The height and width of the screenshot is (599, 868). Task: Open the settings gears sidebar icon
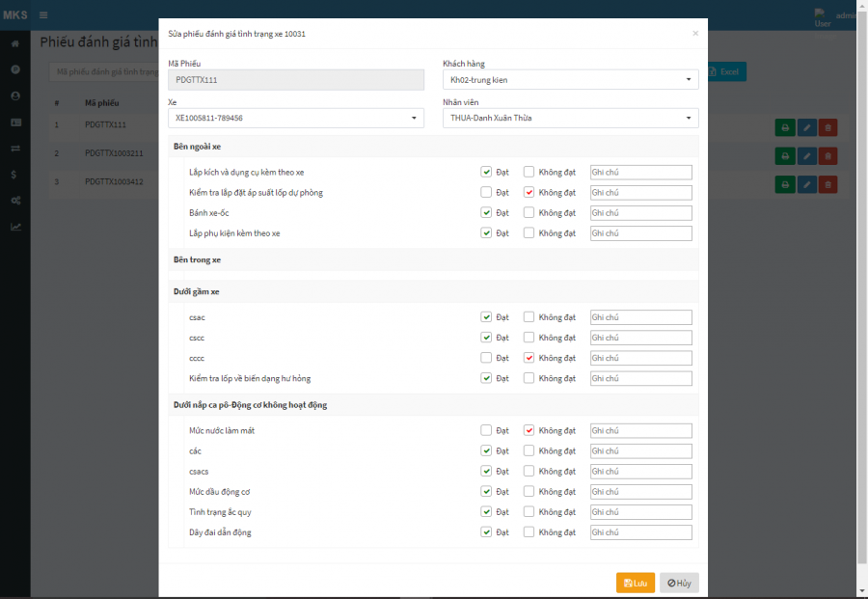(14, 201)
